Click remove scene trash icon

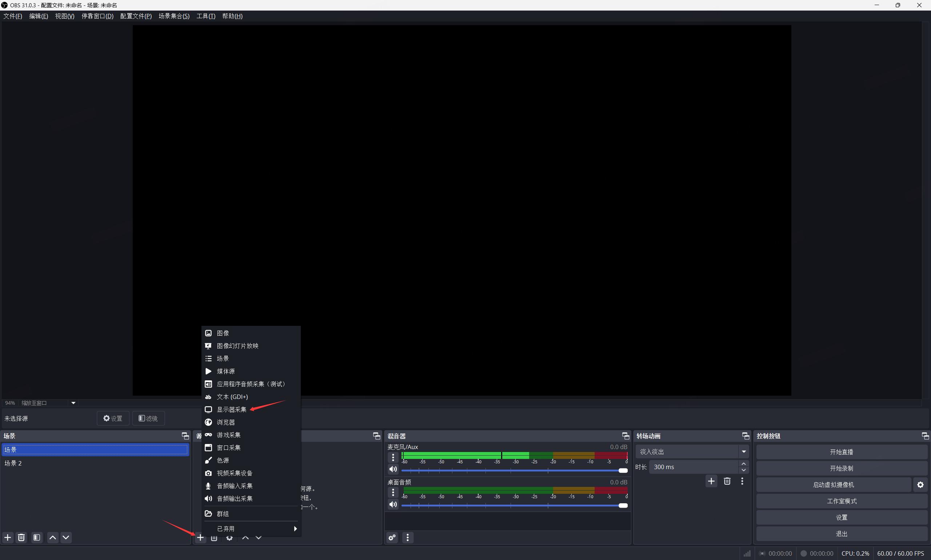point(21,537)
